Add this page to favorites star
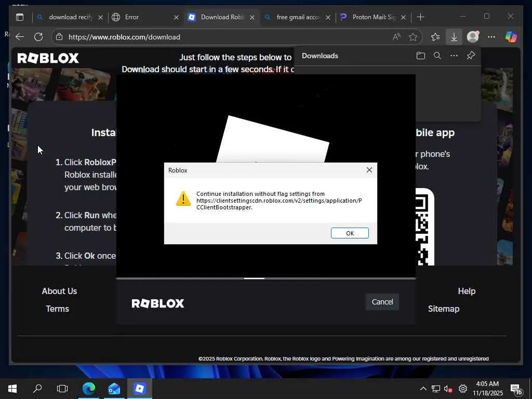Image resolution: width=532 pixels, height=399 pixels. pos(413,37)
